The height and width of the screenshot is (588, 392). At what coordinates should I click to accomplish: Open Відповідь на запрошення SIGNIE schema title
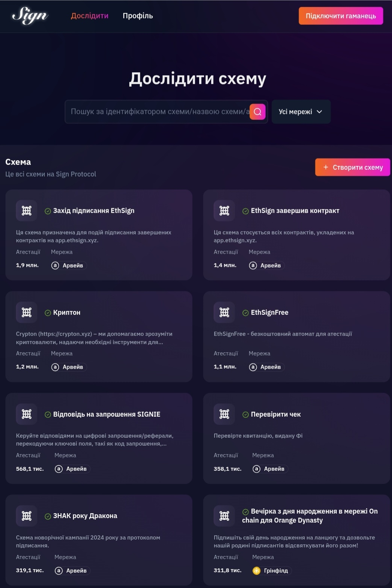(x=107, y=414)
